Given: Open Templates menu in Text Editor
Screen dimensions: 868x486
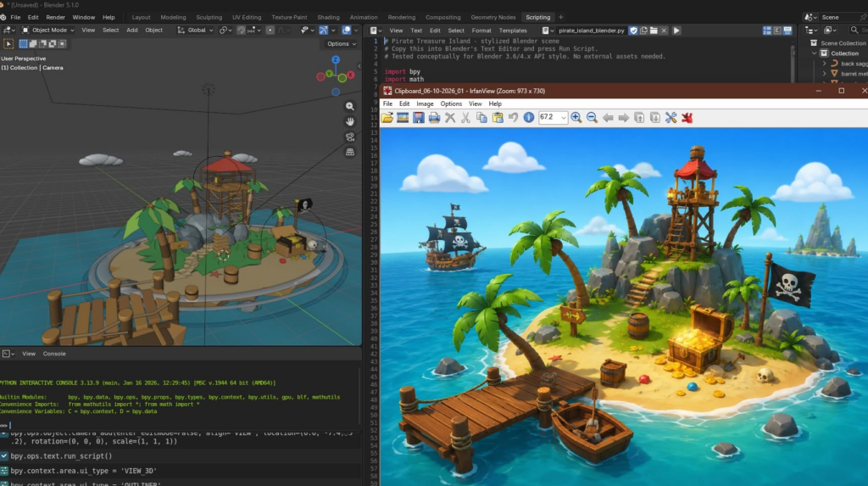Looking at the screenshot, I should point(513,31).
